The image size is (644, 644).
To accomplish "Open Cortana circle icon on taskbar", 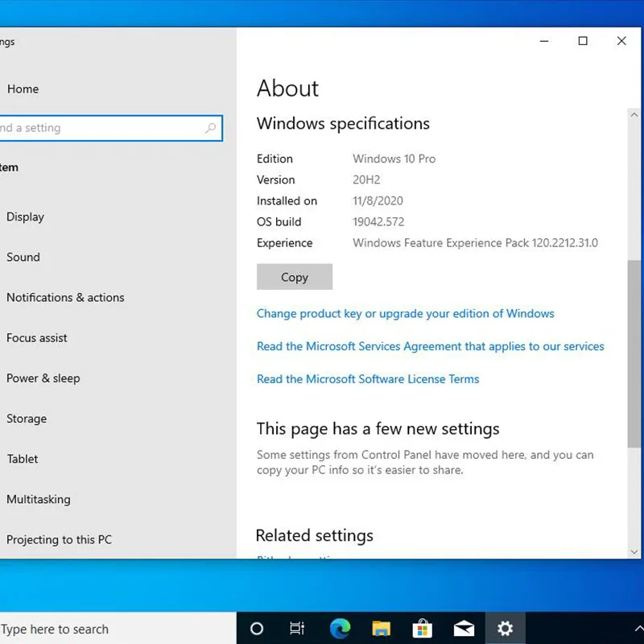I will pyautogui.click(x=257, y=629).
